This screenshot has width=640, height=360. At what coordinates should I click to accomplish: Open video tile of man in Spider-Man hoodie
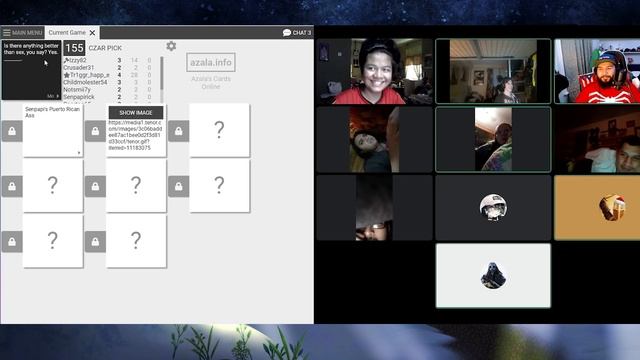597,71
